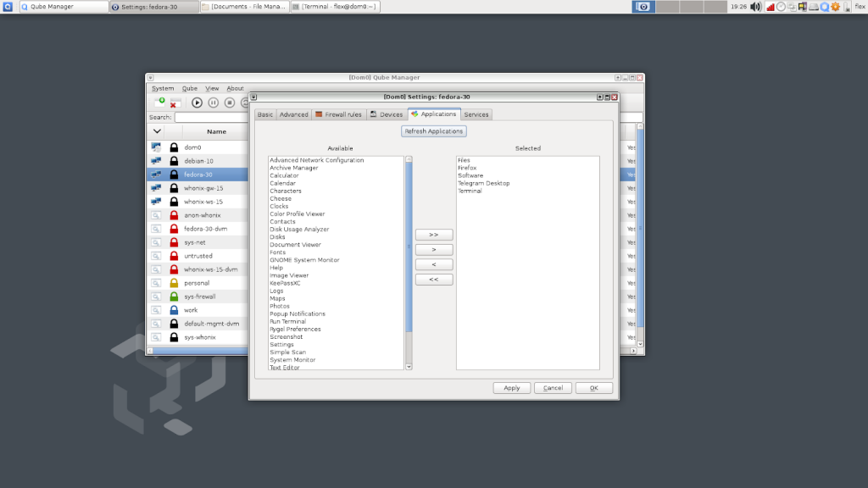868x488 pixels.
Task: Click the Available list vertical scrollbar
Action: (409, 247)
